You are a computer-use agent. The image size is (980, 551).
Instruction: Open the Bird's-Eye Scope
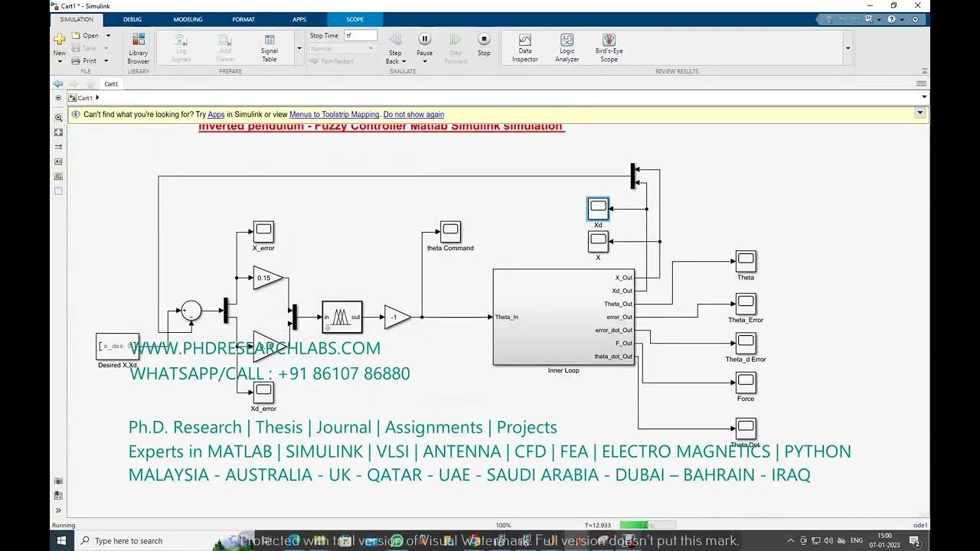pos(609,48)
